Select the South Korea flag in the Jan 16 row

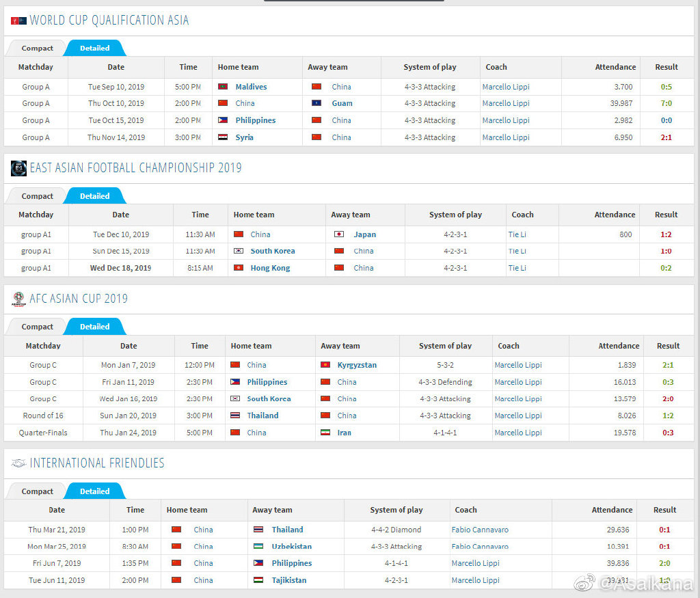click(x=235, y=398)
